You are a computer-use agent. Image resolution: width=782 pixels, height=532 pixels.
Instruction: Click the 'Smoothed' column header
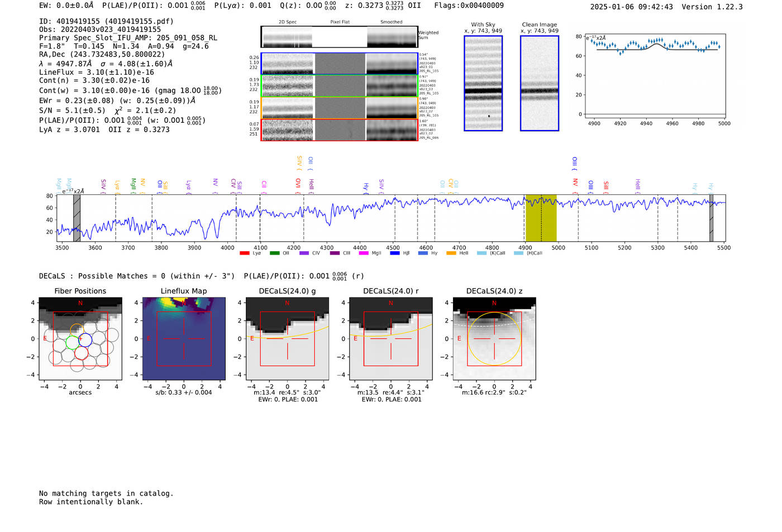(391, 22)
